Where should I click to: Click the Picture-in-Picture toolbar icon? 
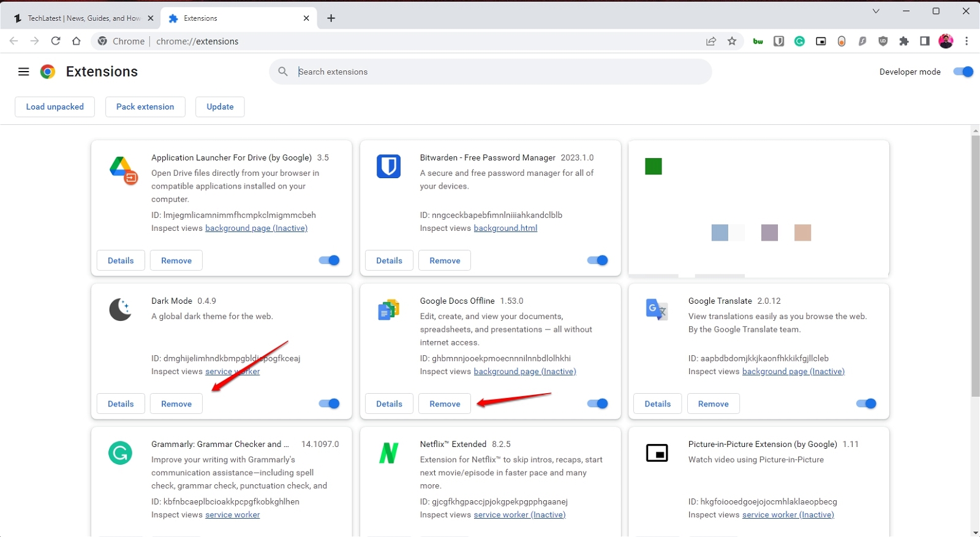pos(821,42)
